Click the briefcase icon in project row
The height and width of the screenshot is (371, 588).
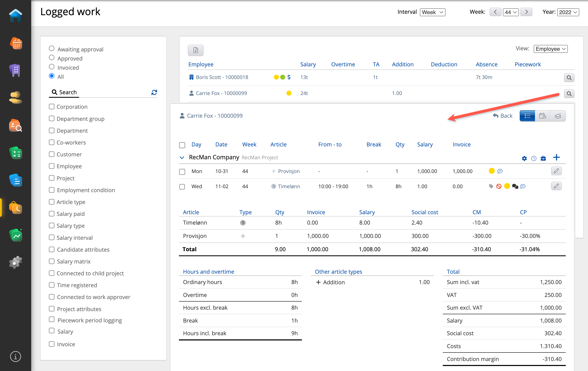click(543, 158)
